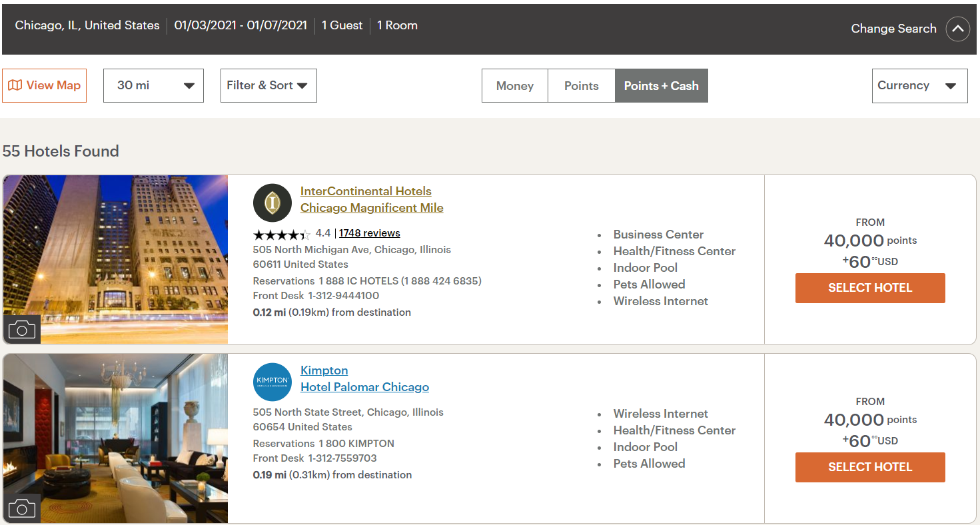The width and height of the screenshot is (980, 525).
Task: Open Kimpton Hotel Palomar Chicago link
Action: 364,378
